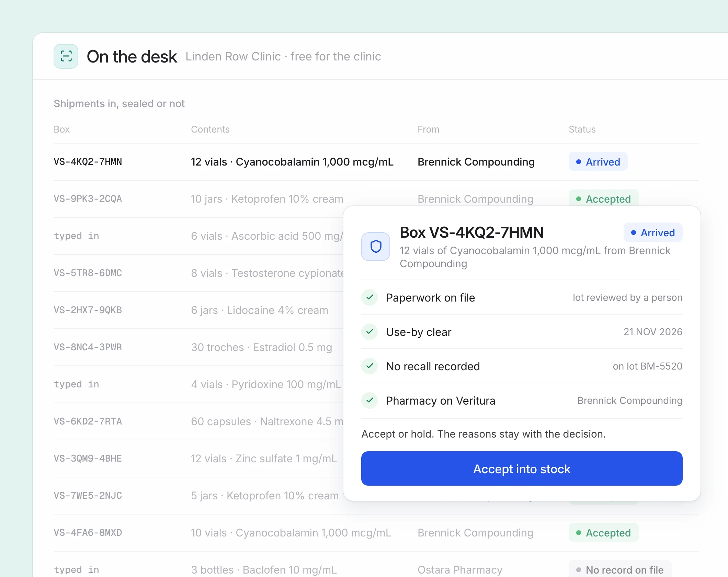Select box VS-5TR8-6DMC

[88, 273]
